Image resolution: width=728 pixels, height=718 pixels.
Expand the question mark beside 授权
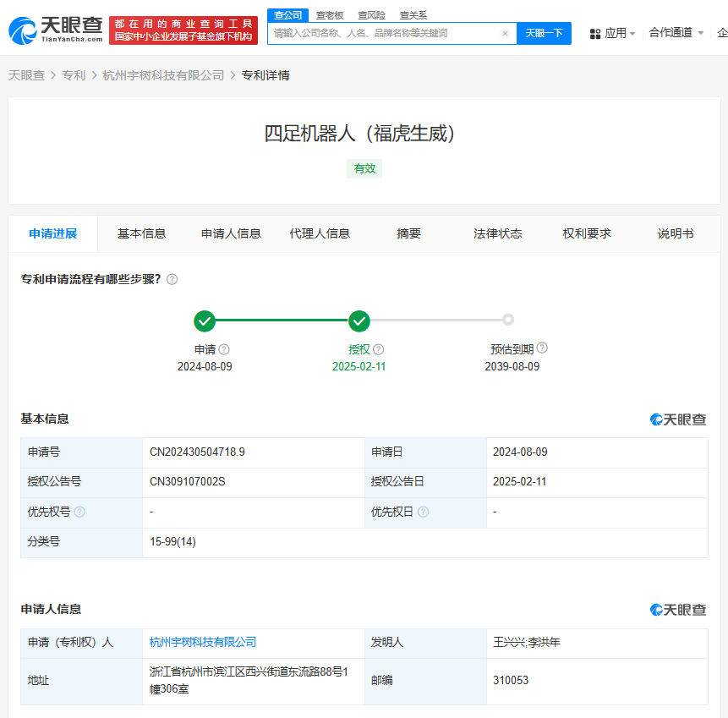click(x=378, y=348)
